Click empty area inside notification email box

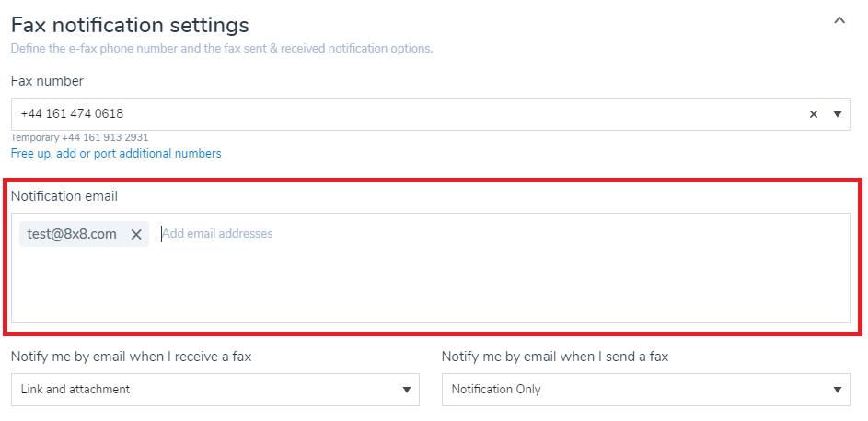click(430, 286)
